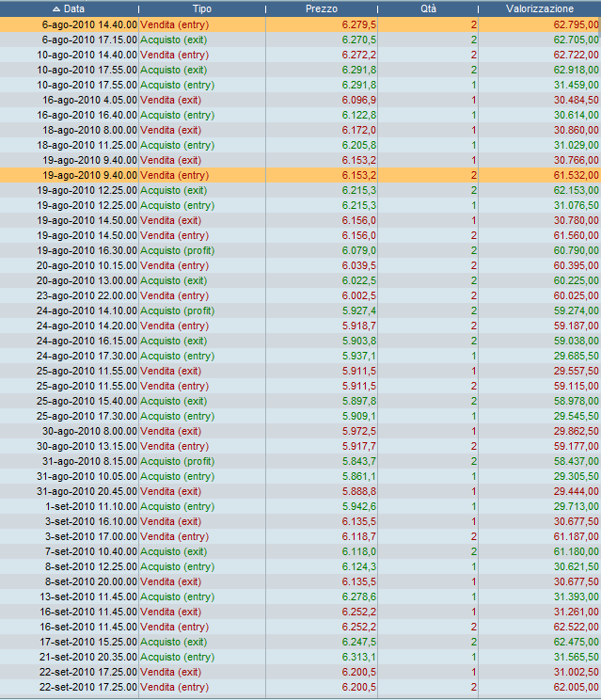Image resolution: width=601 pixels, height=700 pixels.
Task: Click valuation 61.560,00
Action: click(x=576, y=235)
